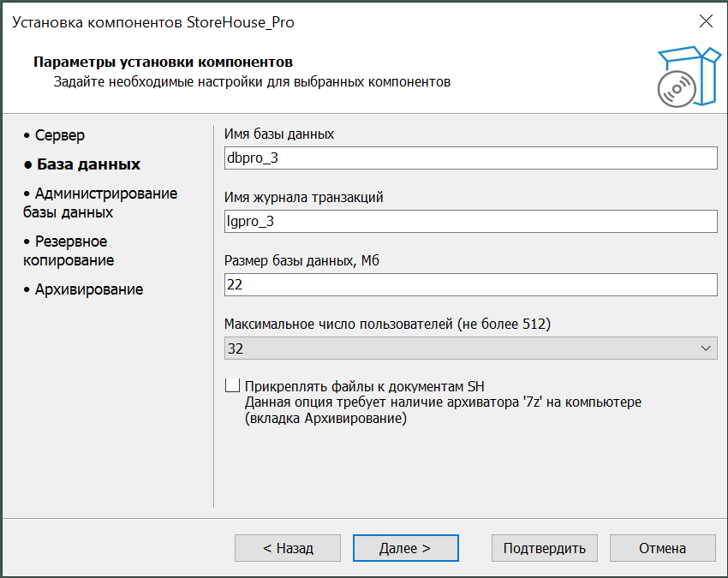Click the 'Максимальное число пользователей' label
This screenshot has width=728, height=578.
point(387,325)
